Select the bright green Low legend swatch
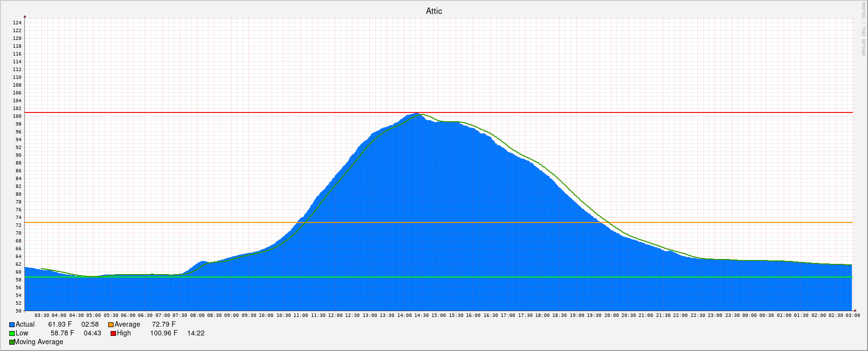The width and height of the screenshot is (868, 351). (12, 333)
